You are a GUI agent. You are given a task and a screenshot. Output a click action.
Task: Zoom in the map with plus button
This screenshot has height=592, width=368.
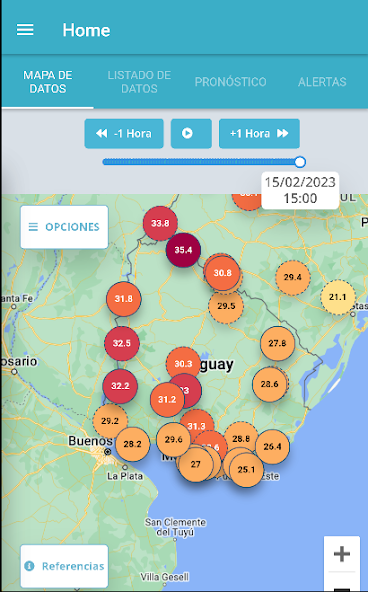tap(342, 554)
